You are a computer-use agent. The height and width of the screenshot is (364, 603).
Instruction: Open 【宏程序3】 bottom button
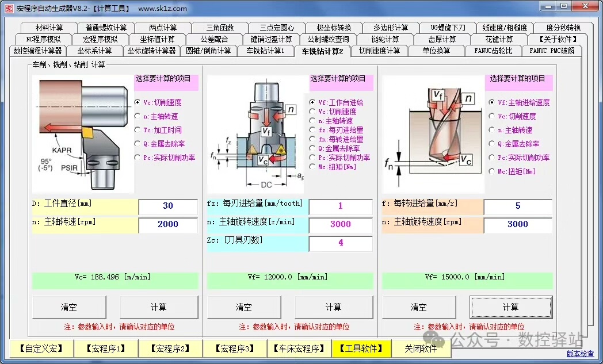(235, 348)
